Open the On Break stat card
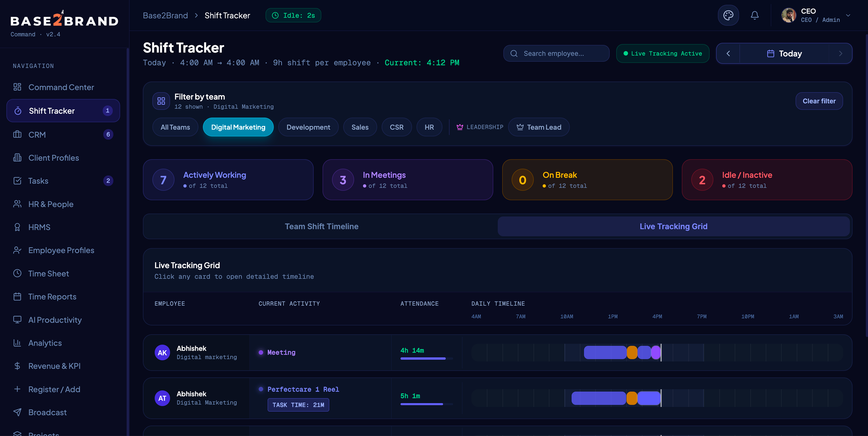 (587, 180)
